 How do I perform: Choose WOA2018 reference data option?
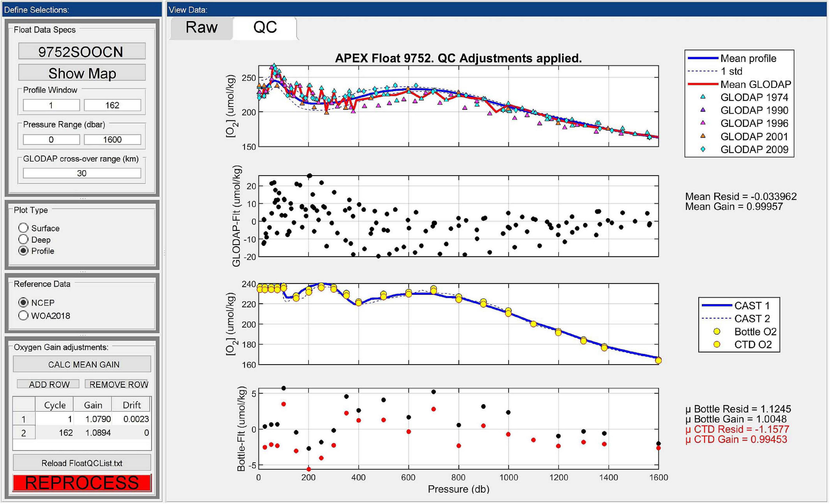[x=23, y=316]
